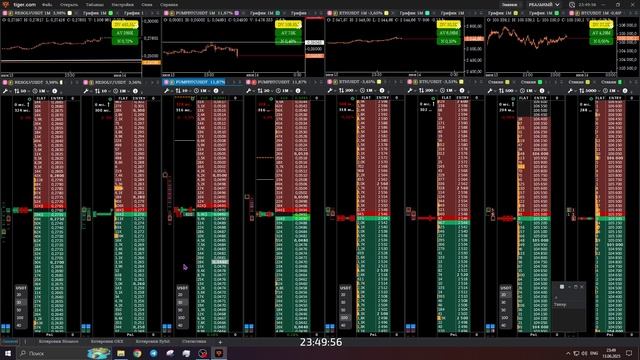
Task: Open step 10 dropdown in RESOLVUSDT 3,56% order book
Action: 103,91
